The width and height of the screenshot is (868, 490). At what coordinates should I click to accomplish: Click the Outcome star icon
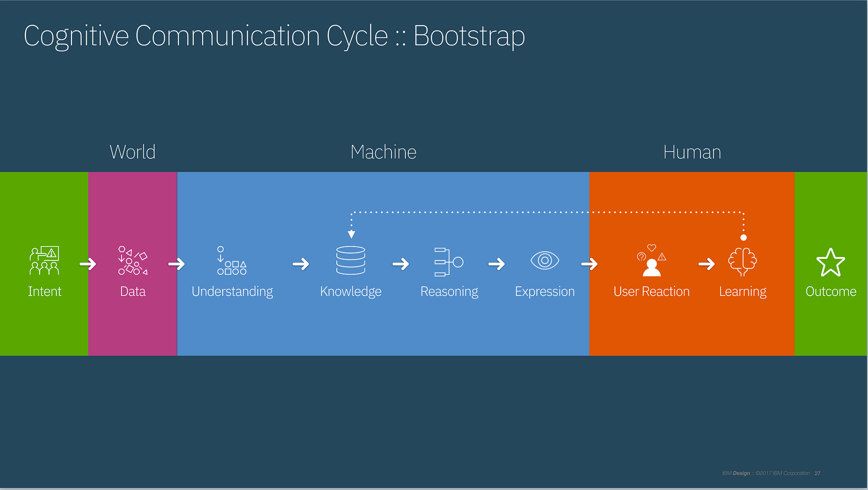(x=831, y=263)
